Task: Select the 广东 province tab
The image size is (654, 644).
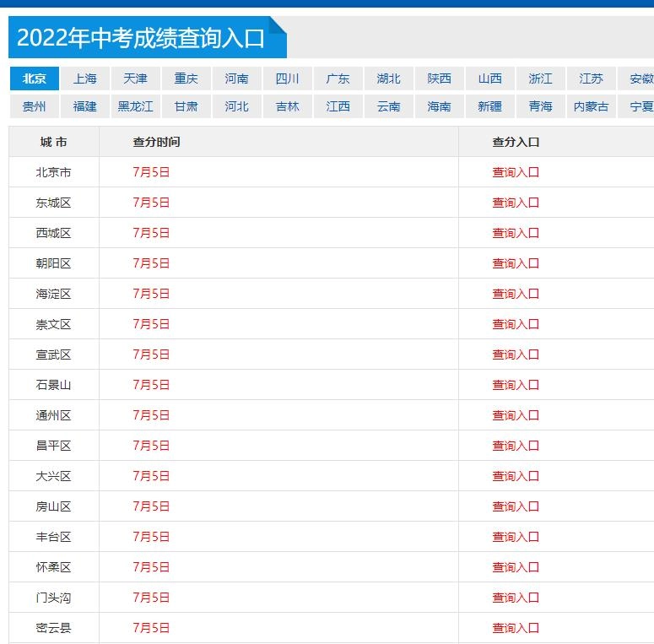Action: [338, 78]
